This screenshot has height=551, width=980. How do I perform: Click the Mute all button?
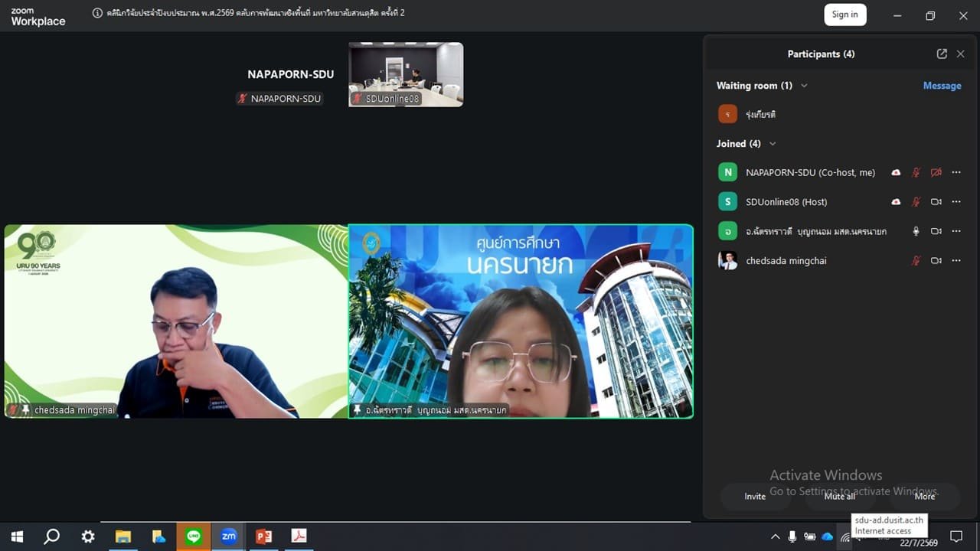[840, 497]
